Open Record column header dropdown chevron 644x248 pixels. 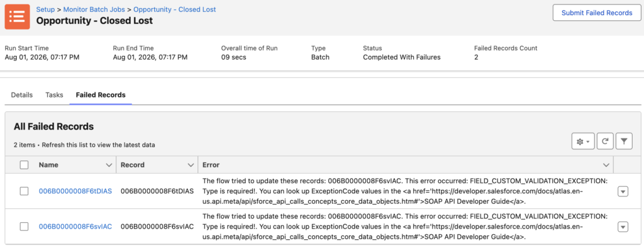(x=191, y=165)
